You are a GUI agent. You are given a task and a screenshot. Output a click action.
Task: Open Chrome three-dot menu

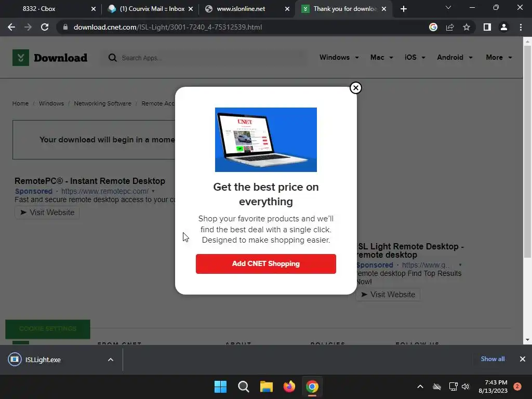coord(521,27)
